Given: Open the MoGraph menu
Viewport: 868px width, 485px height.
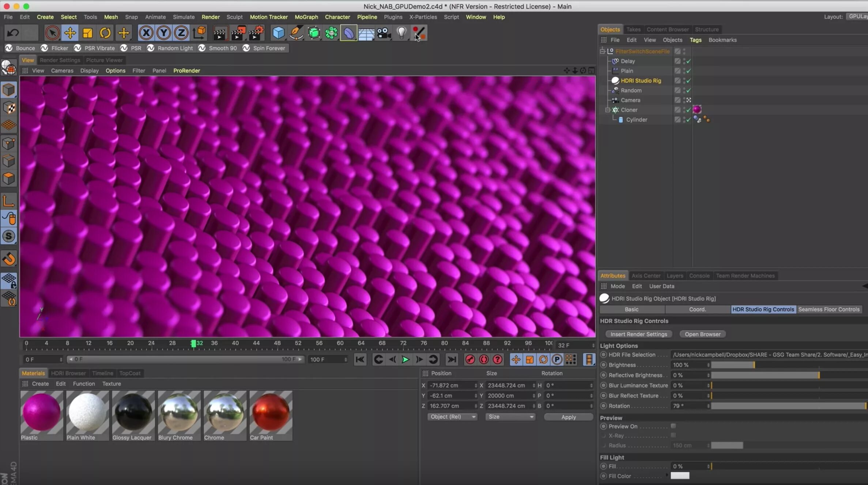Looking at the screenshot, I should [306, 17].
